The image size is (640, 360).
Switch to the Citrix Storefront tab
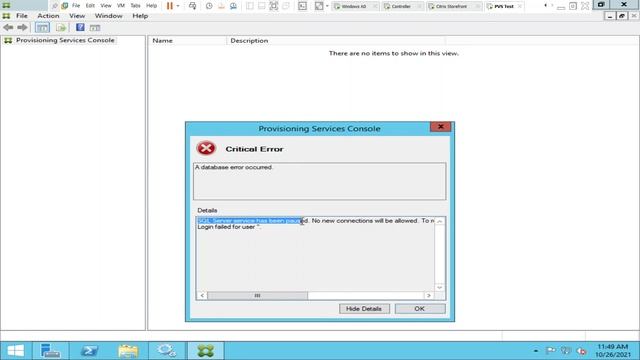point(451,6)
